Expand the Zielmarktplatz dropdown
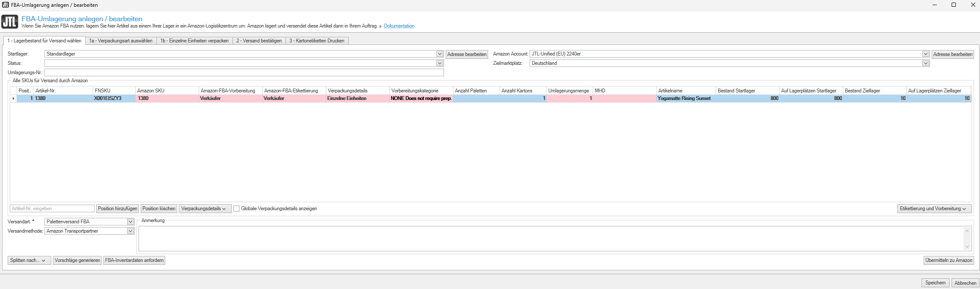Image resolution: width=980 pixels, height=289 pixels. (925, 63)
